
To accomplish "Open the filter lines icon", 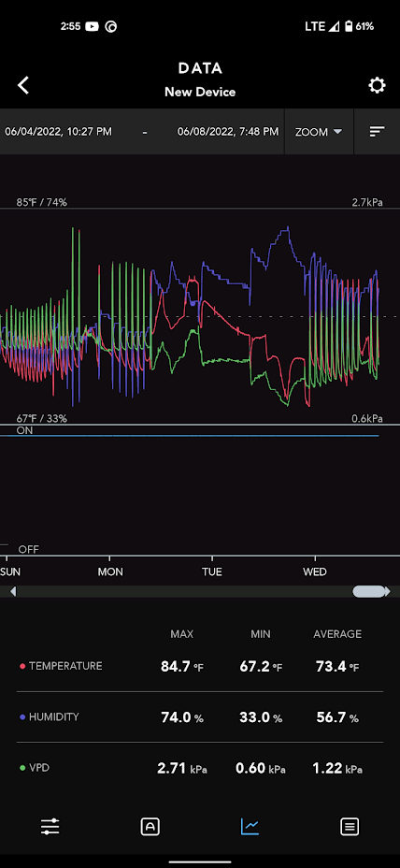I will [x=377, y=132].
